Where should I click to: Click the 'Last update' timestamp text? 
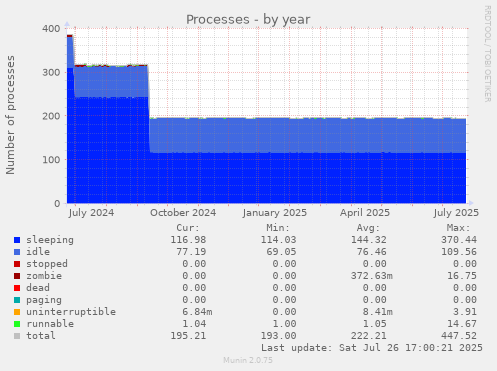point(372,348)
